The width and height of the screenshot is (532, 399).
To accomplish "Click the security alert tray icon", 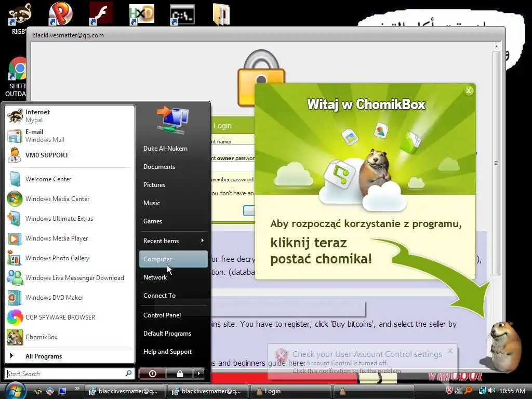I will click(x=449, y=391).
